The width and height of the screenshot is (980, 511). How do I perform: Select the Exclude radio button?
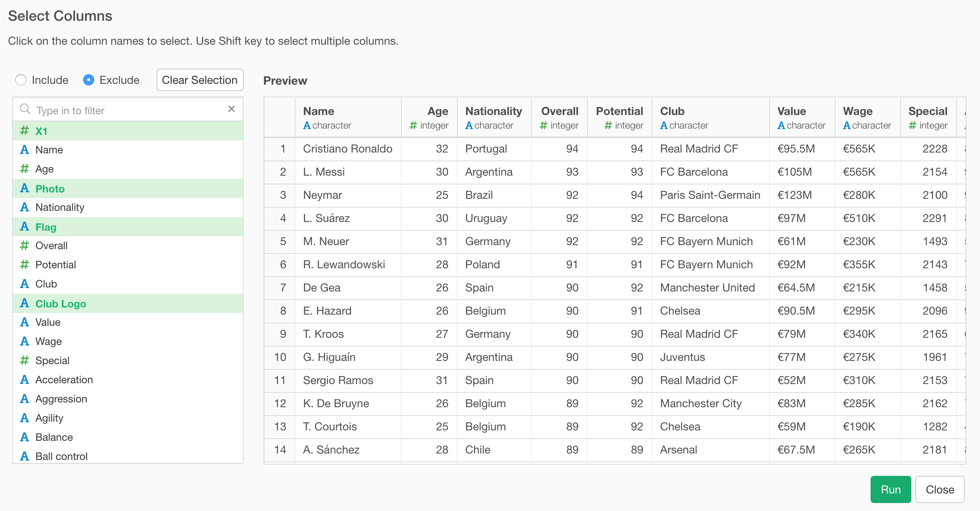tap(89, 80)
